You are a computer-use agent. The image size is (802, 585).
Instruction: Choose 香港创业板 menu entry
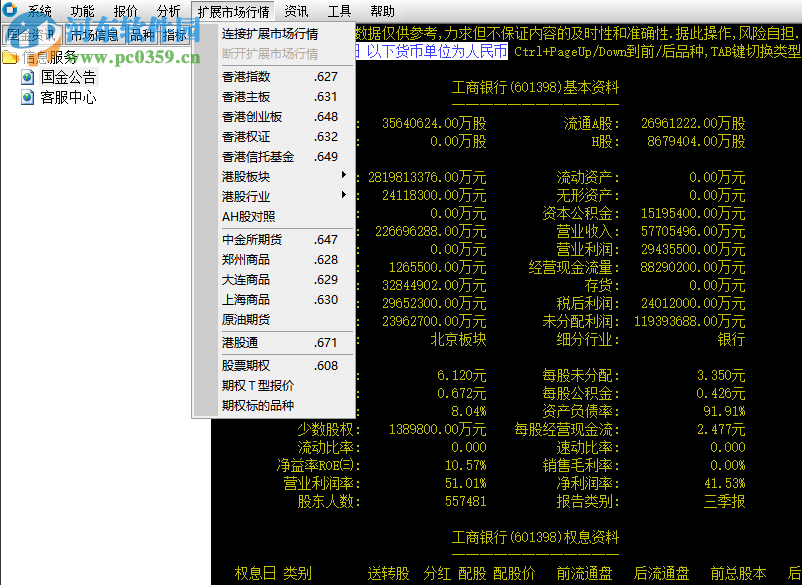coord(274,117)
